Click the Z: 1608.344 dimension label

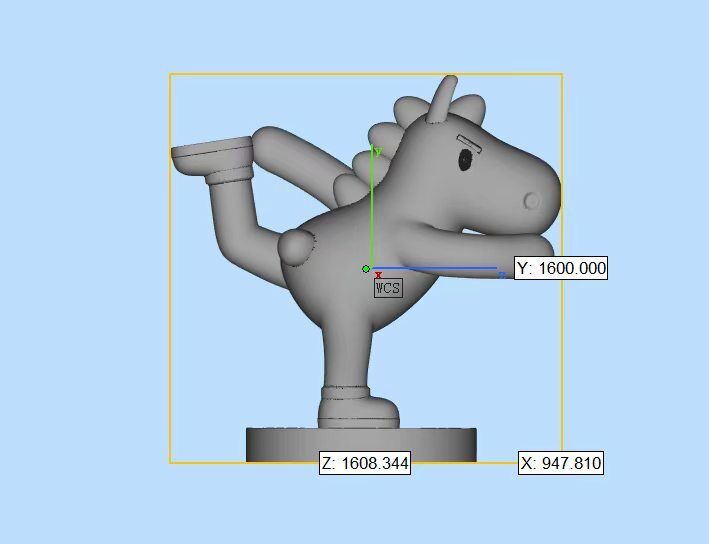pyautogui.click(x=365, y=463)
